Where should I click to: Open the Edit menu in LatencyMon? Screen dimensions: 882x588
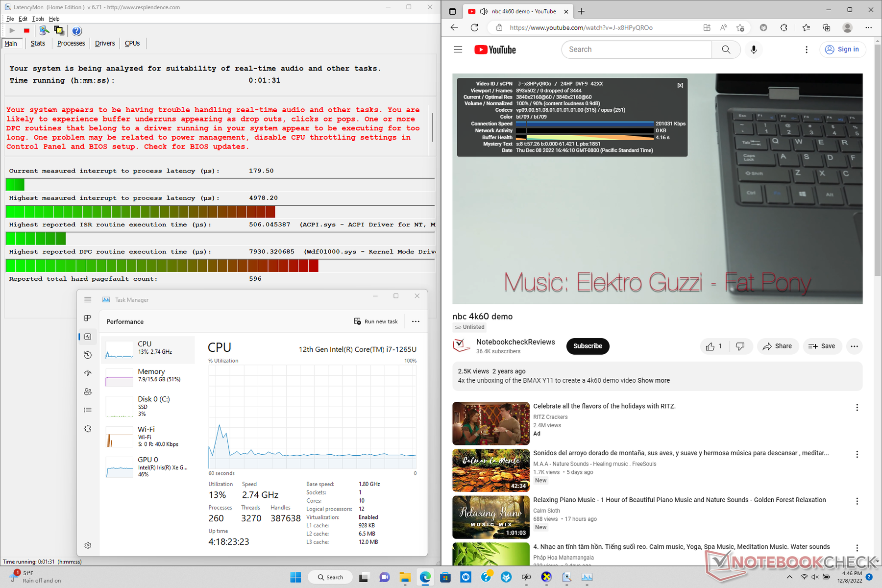tap(23, 19)
